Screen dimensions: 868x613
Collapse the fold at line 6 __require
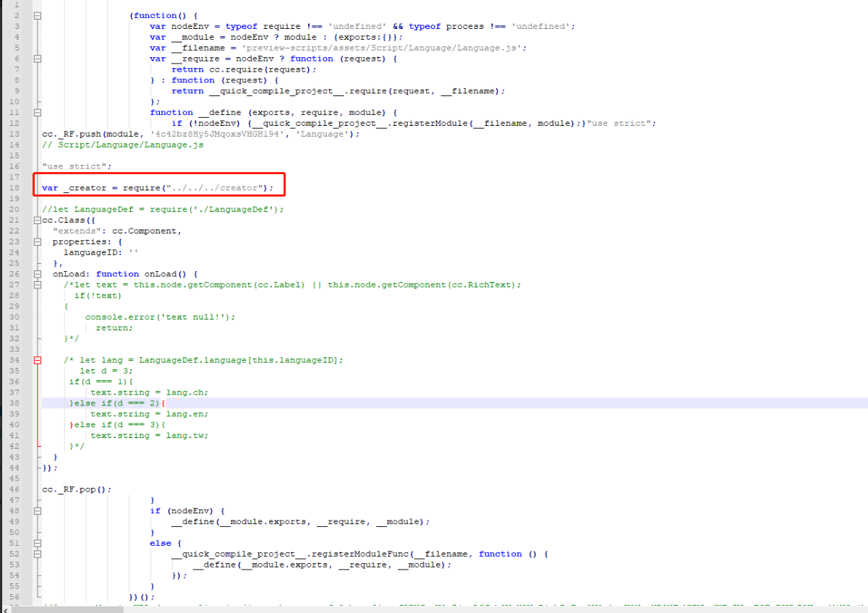coord(38,59)
